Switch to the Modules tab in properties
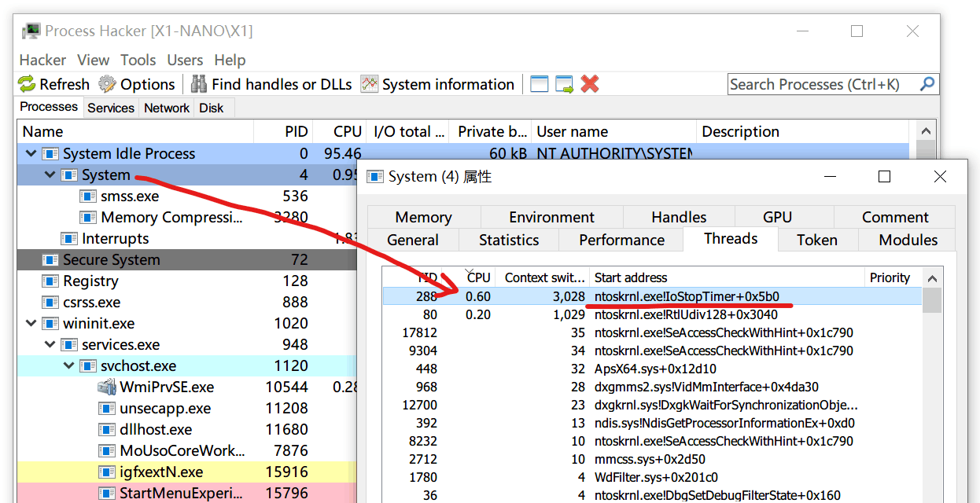Image resolution: width=980 pixels, height=503 pixels. pos(908,240)
